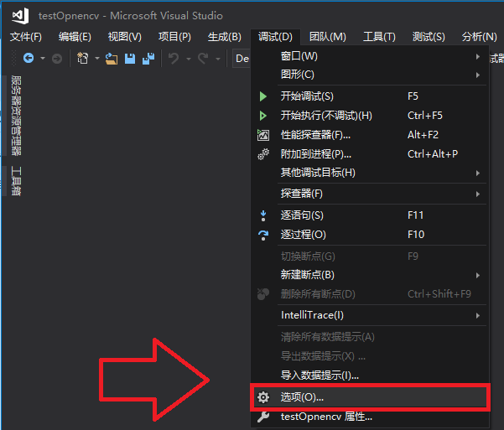Select 性能探查器(F)... menu entry
Image resolution: width=504 pixels, height=430 pixels.
370,135
